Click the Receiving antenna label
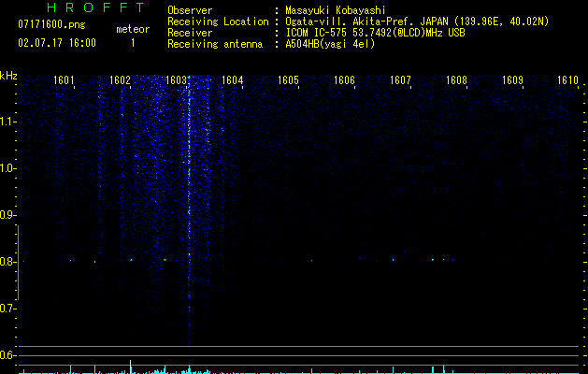The width and height of the screenshot is (588, 374). [215, 44]
